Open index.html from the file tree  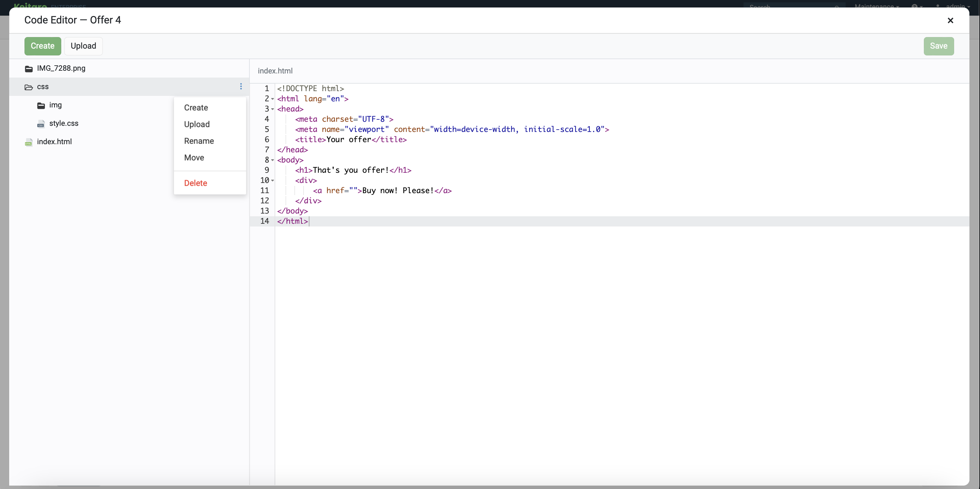(x=54, y=141)
